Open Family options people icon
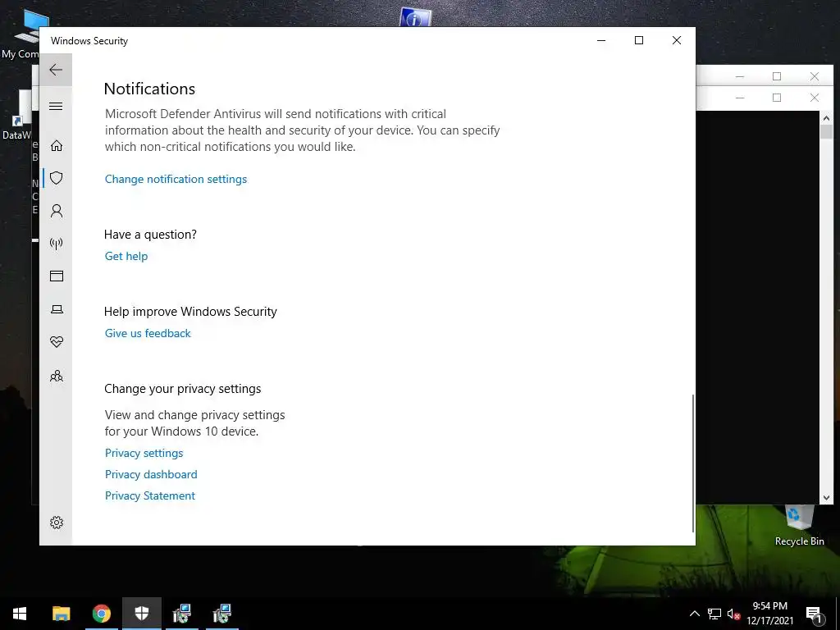840x630 pixels. (57, 376)
